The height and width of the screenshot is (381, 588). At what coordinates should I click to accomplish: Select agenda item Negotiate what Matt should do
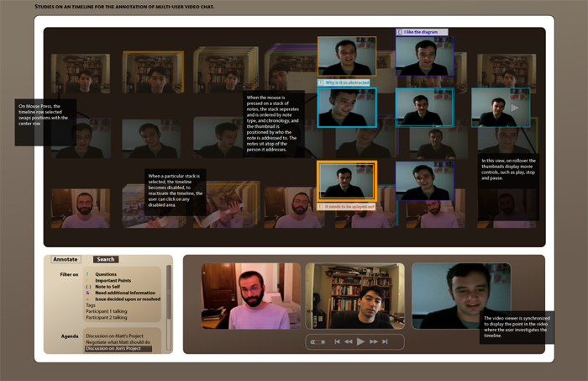click(118, 342)
